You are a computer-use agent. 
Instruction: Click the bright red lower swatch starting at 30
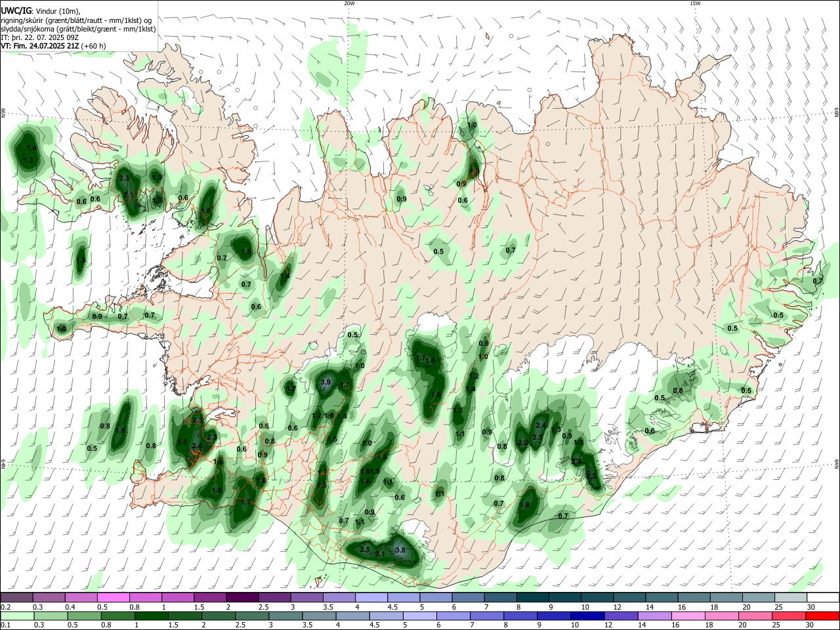pyautogui.click(x=822, y=616)
